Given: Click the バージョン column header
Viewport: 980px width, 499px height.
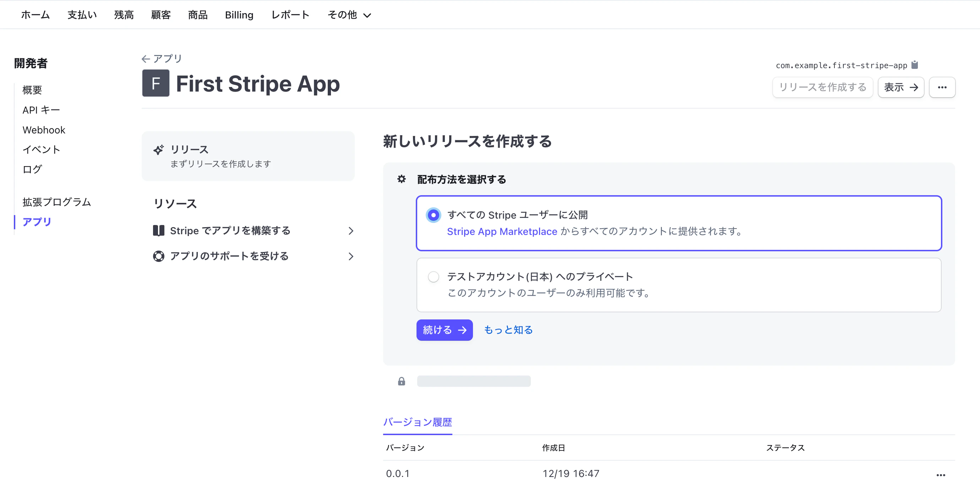Looking at the screenshot, I should pos(405,448).
